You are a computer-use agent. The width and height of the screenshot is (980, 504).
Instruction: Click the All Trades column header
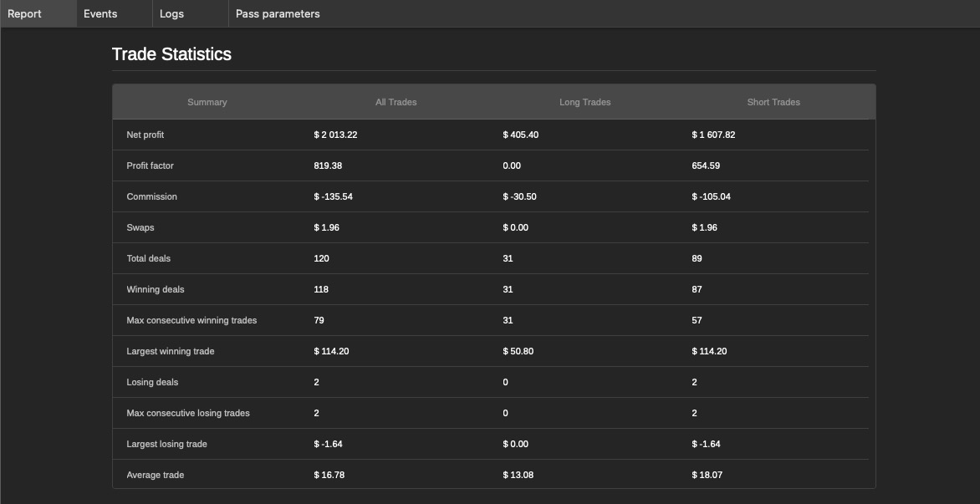(396, 103)
